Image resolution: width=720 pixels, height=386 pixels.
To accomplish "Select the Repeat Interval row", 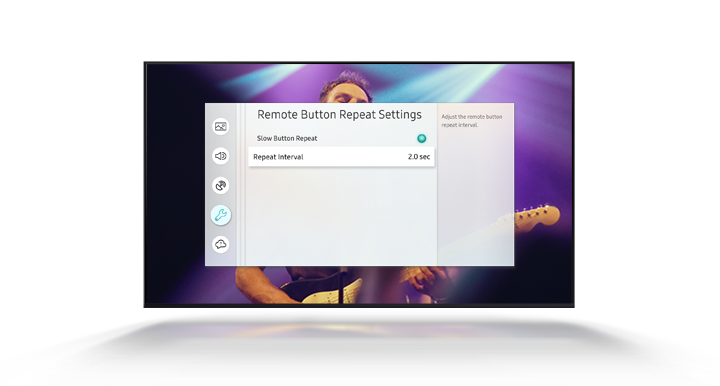I will (x=341, y=157).
